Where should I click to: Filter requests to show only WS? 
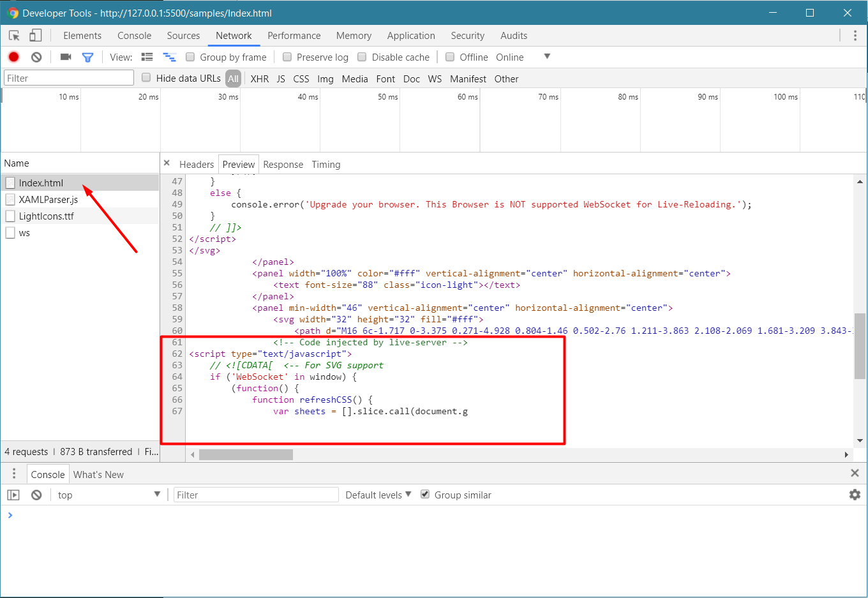[x=435, y=78]
